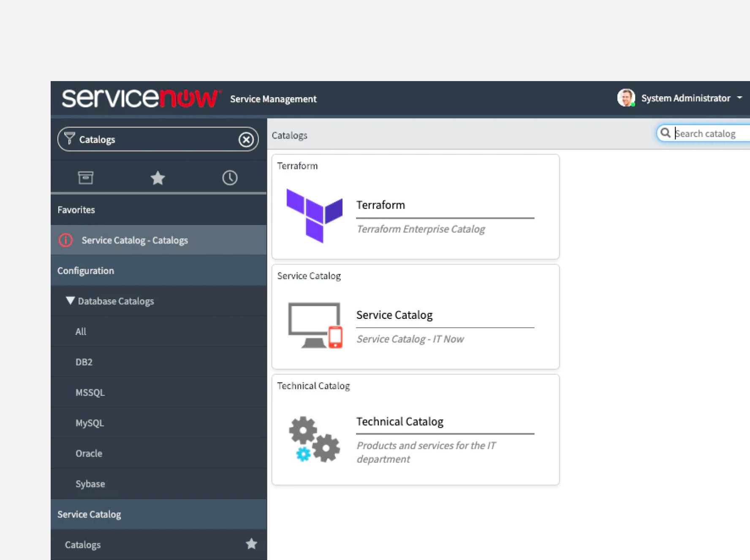Open the History clock tab
Image resolution: width=750 pixels, height=560 pixels.
[230, 178]
